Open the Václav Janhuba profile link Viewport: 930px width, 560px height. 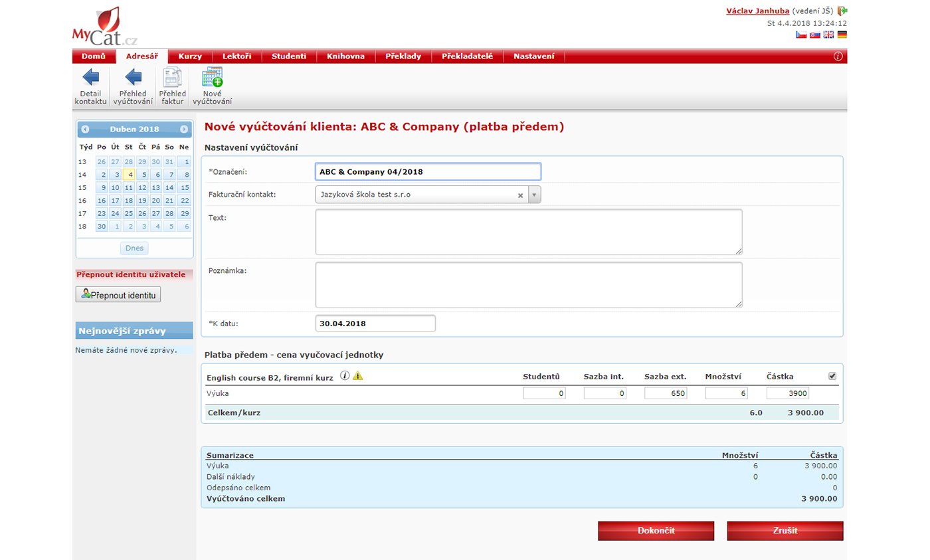757,11
